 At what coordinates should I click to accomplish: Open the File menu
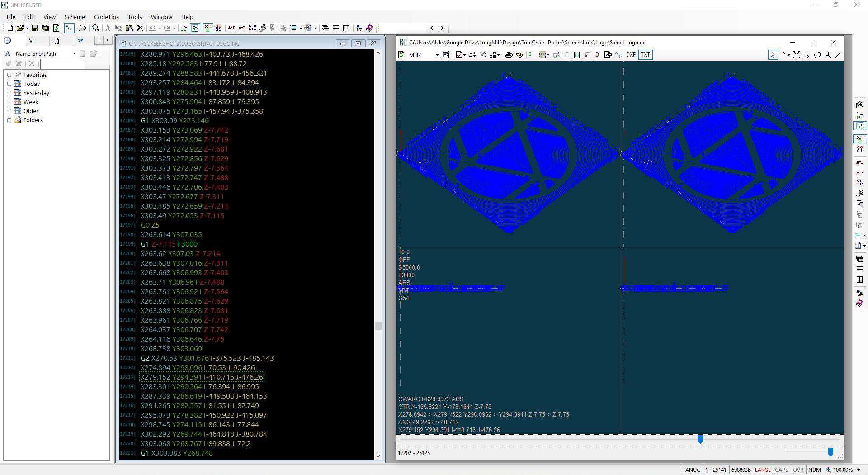coord(11,17)
